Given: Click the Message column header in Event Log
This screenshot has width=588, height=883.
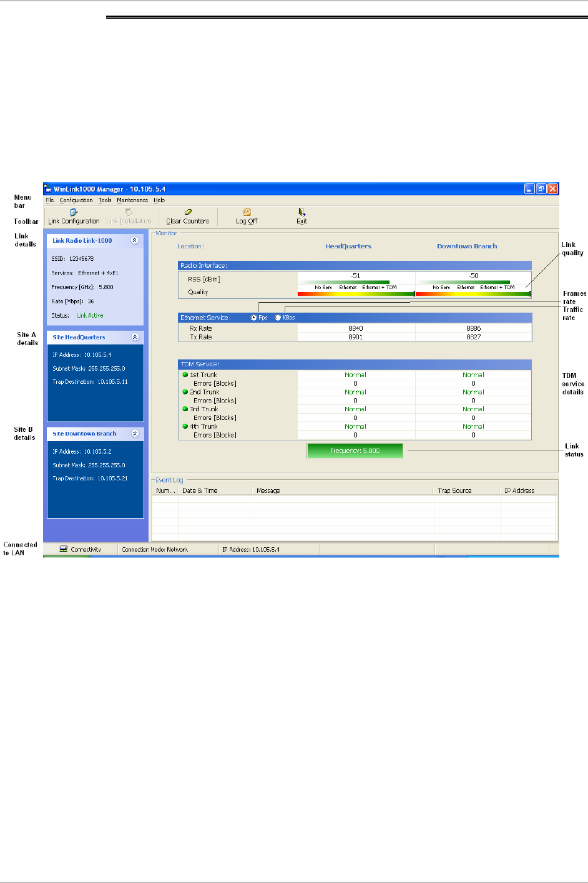Looking at the screenshot, I should [343, 490].
